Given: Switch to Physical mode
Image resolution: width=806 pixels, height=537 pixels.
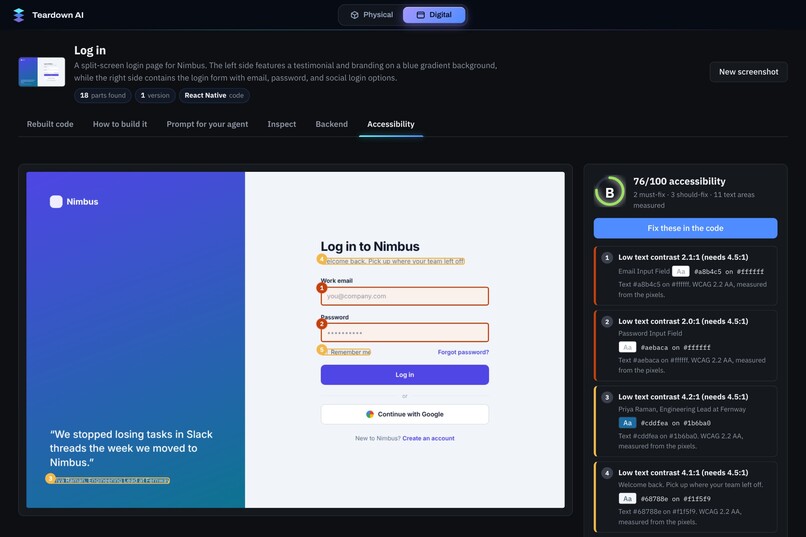Looking at the screenshot, I should click(372, 15).
